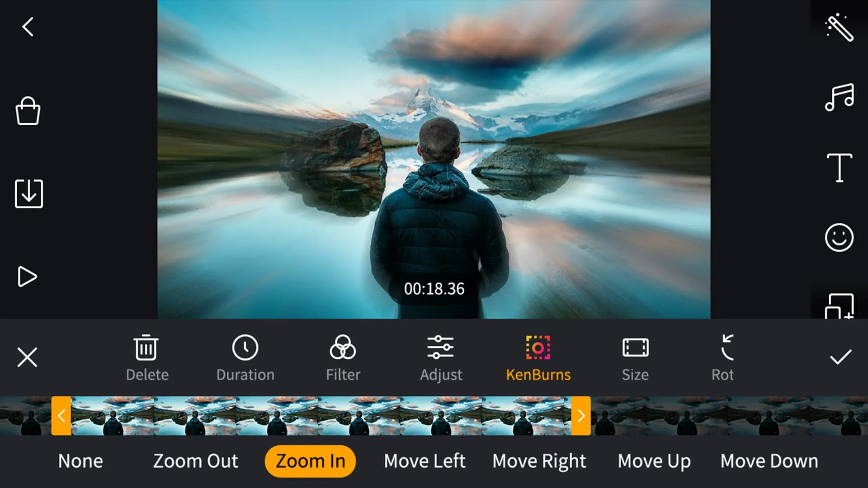Select None KenBurns effect
Image resolution: width=868 pixels, height=488 pixels.
pyautogui.click(x=80, y=460)
